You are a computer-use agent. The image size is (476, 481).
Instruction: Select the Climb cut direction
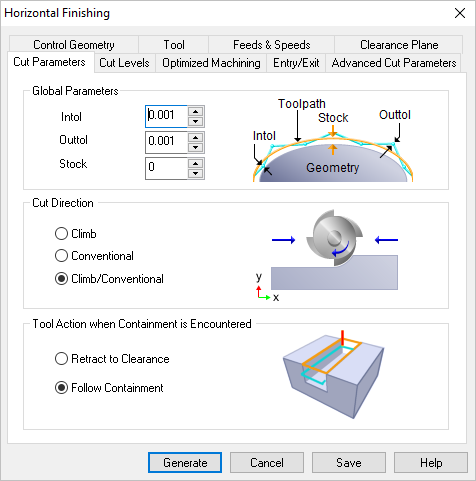(76, 234)
